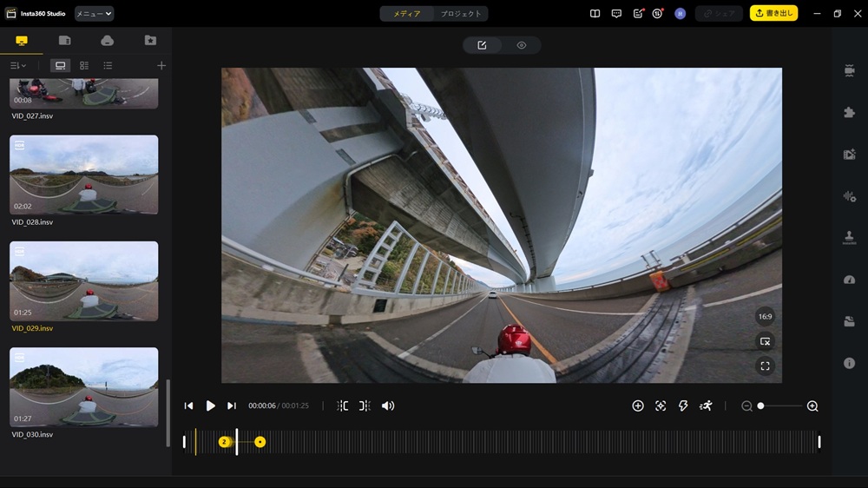Open the Insta360 stamp icon

[849, 238]
